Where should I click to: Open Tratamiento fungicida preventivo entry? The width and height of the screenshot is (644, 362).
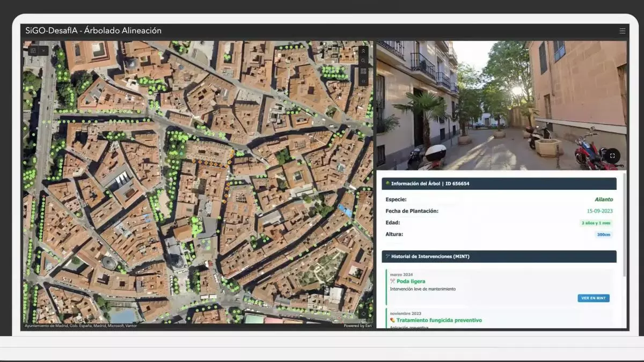pyautogui.click(x=439, y=320)
